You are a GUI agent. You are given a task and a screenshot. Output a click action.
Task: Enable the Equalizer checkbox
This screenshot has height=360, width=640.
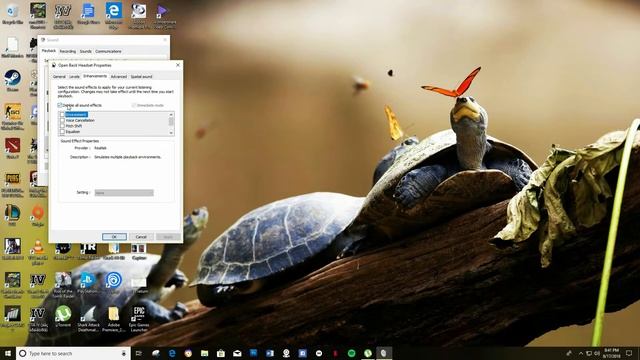(x=62, y=132)
